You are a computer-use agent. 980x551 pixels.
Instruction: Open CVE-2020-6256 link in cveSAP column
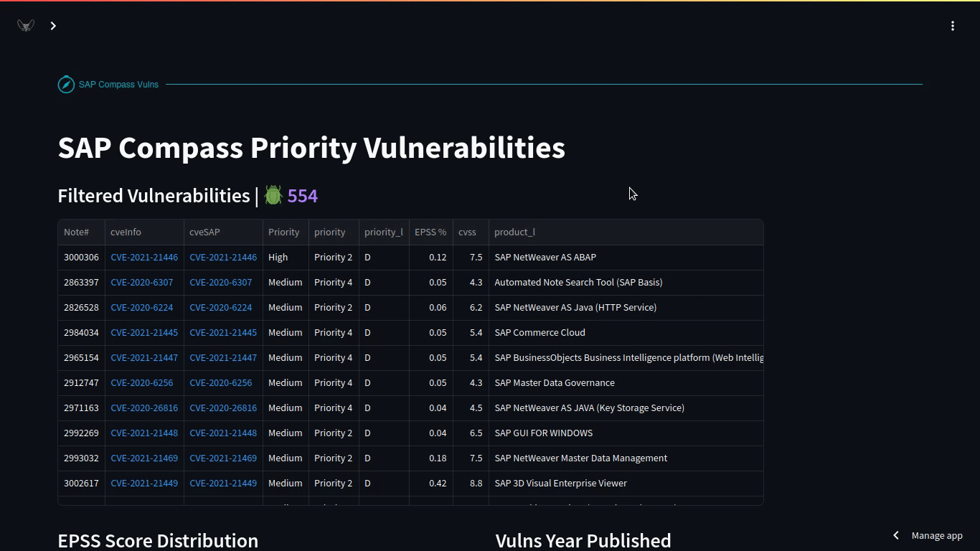click(x=221, y=383)
